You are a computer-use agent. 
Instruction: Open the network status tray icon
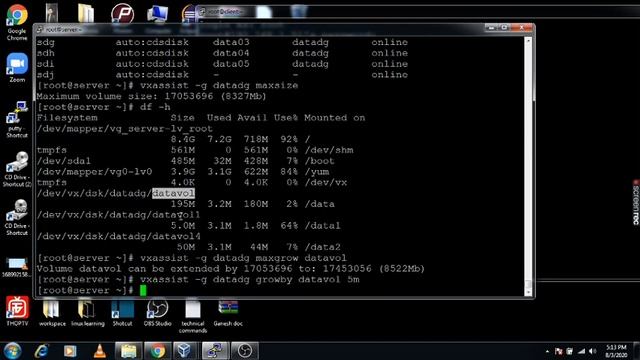click(582, 351)
